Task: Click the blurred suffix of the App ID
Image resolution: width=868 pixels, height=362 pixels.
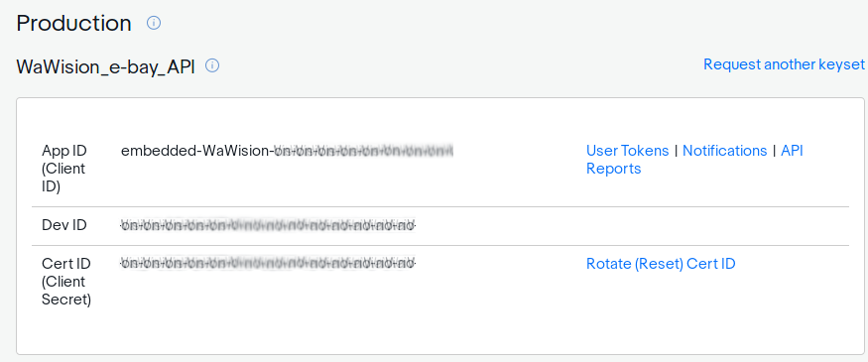Action: [364, 151]
